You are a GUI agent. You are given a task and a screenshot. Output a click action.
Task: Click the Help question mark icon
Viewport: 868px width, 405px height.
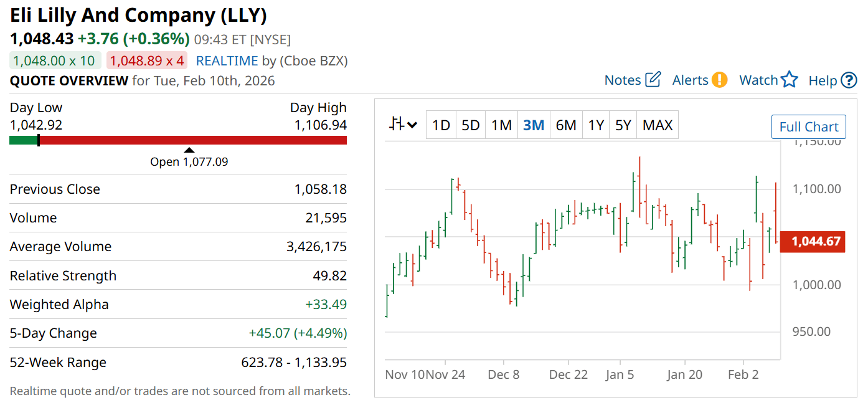coord(849,80)
